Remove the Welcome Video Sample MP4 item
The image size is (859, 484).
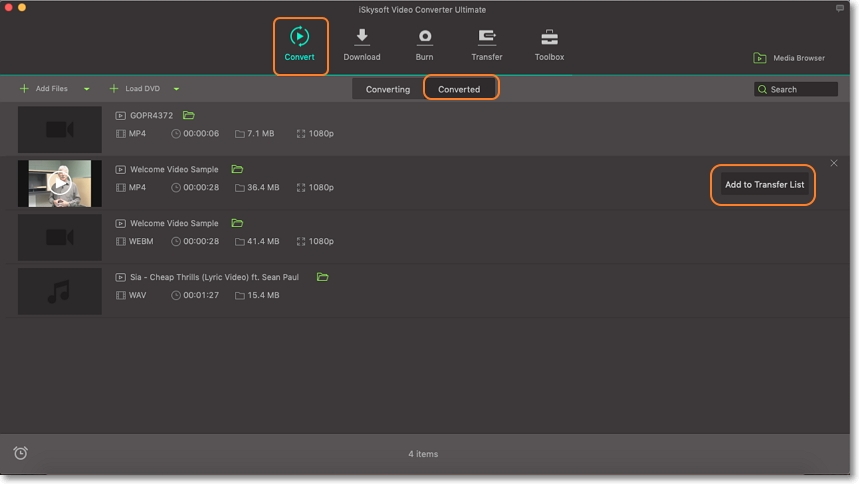click(x=834, y=163)
